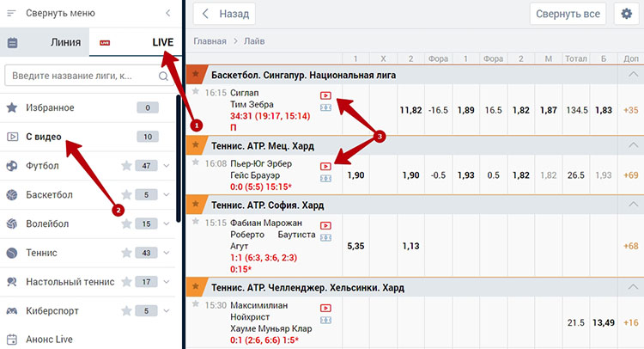This screenshot has height=349, width=644.
Task: Click the league name search field
Action: click(x=82, y=77)
